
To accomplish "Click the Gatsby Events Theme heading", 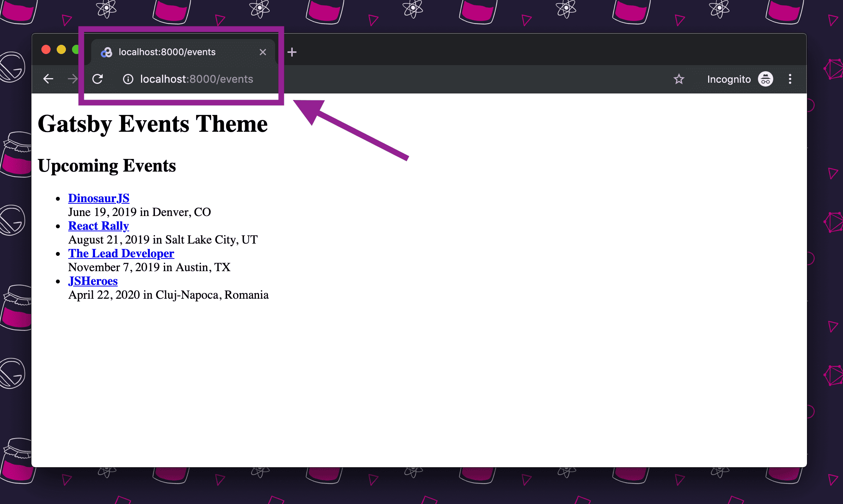I will [153, 124].
